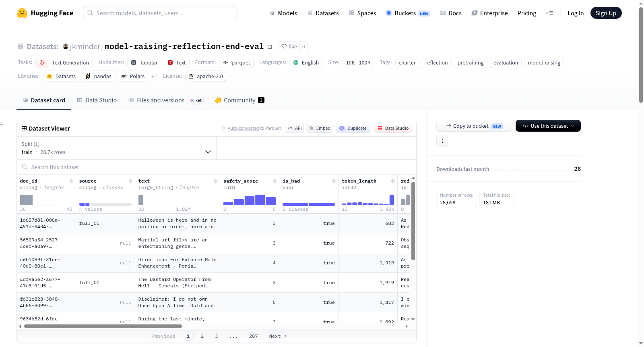The height and width of the screenshot is (347, 644).
Task: Click the table vertical scrollbar thumb
Action: point(413,221)
